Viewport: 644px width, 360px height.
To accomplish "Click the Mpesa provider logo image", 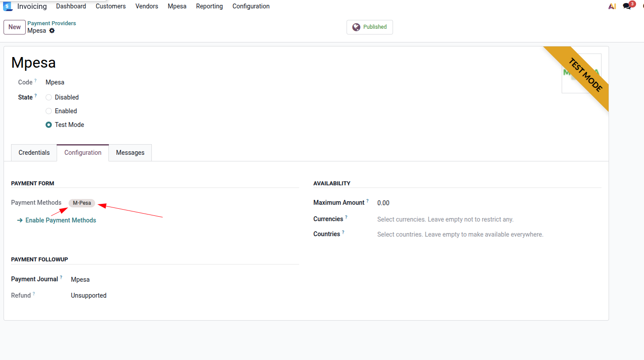I will (581, 73).
